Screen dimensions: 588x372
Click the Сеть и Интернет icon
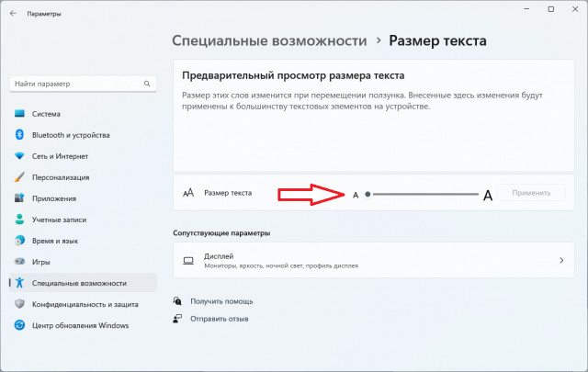19,156
